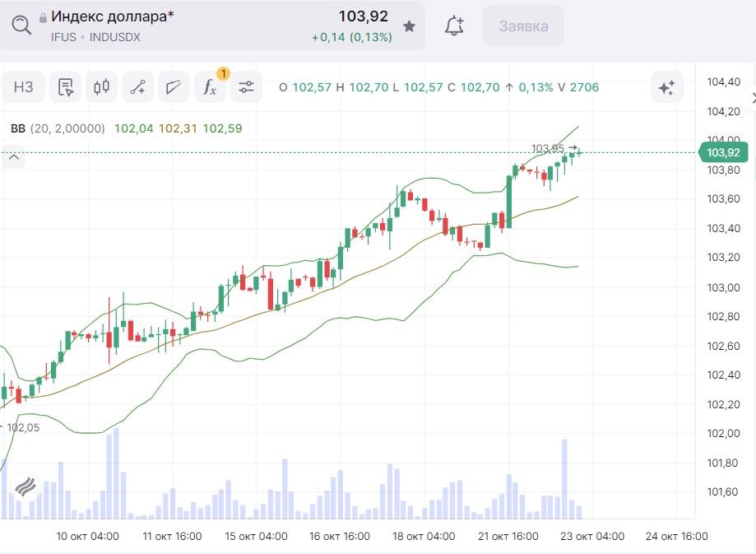Open the trend channel drawing tool
This screenshot has width=756, height=554.
point(174,87)
